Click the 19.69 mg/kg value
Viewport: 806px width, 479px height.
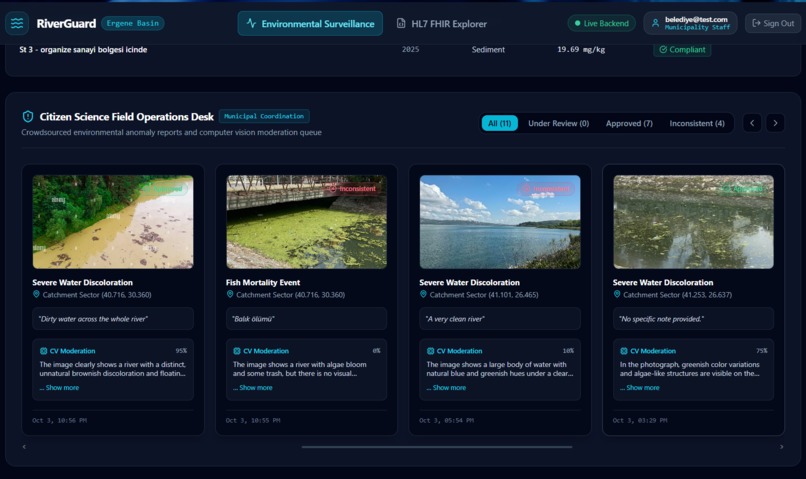click(x=581, y=49)
